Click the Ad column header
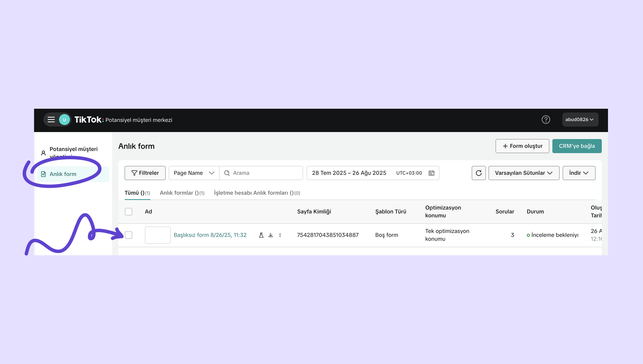This screenshot has height=364, width=643. (x=148, y=212)
